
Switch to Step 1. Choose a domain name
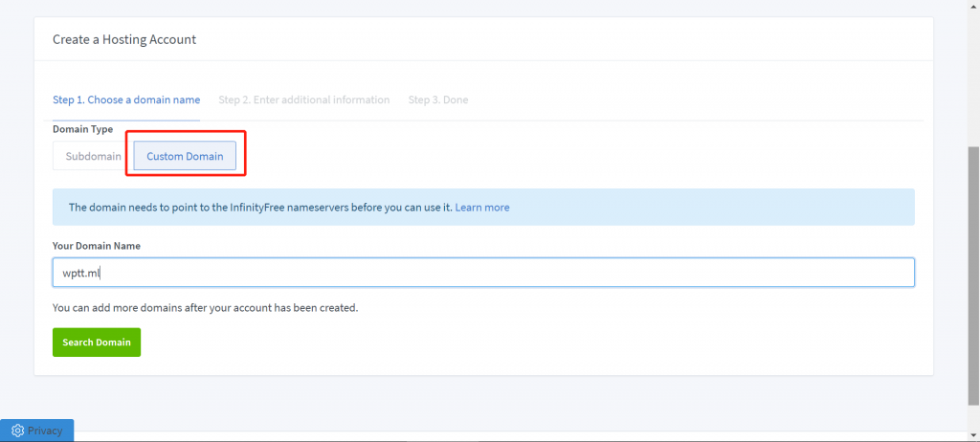pyautogui.click(x=126, y=99)
